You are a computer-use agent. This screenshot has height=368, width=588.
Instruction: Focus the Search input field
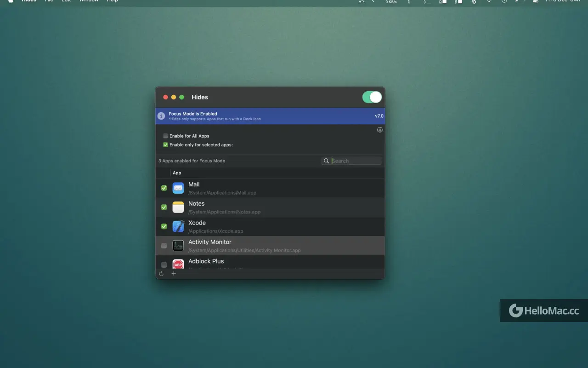351,161
